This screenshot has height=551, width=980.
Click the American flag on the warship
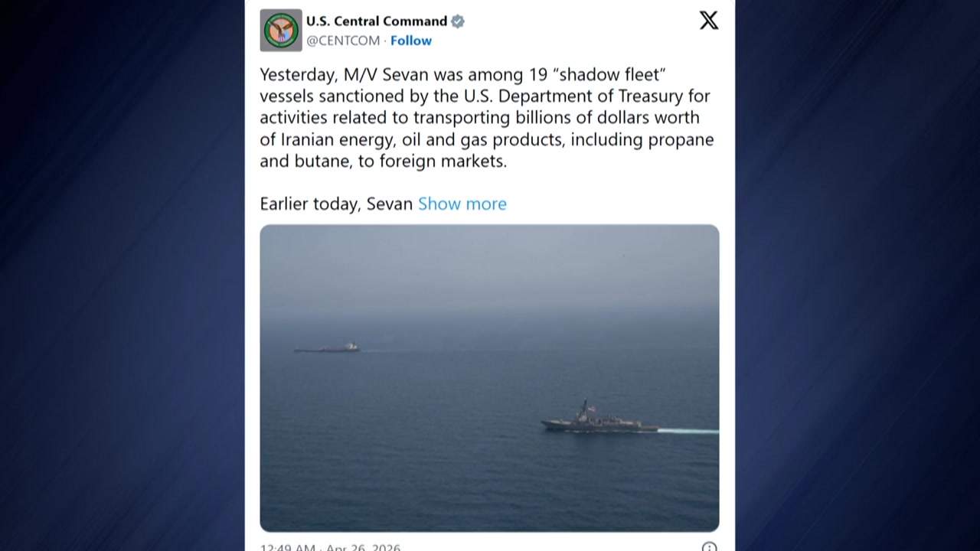click(x=590, y=409)
